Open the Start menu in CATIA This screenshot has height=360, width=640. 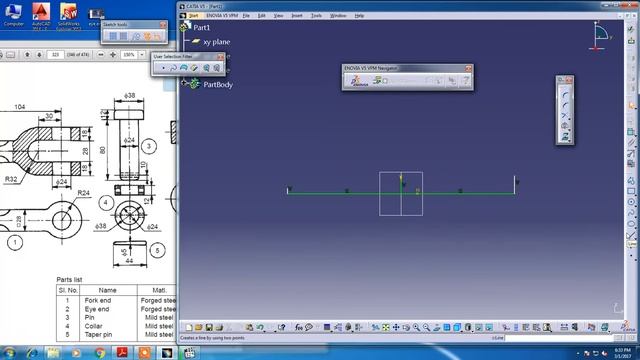[193, 16]
